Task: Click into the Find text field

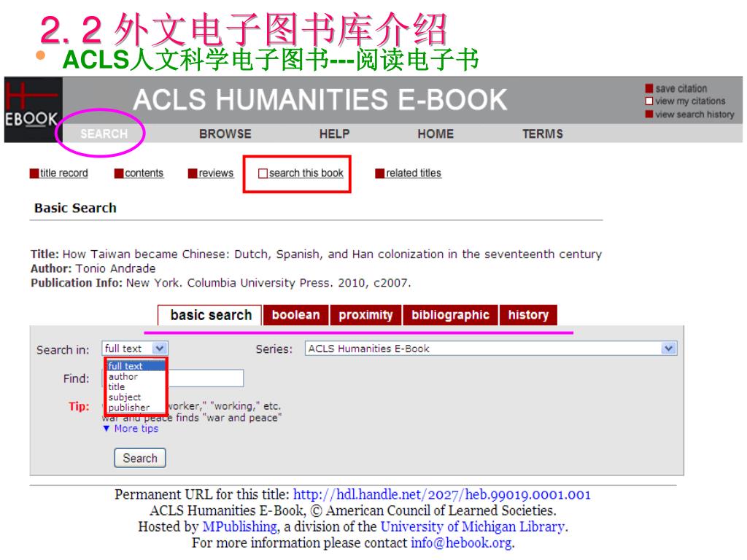Action: coord(172,378)
